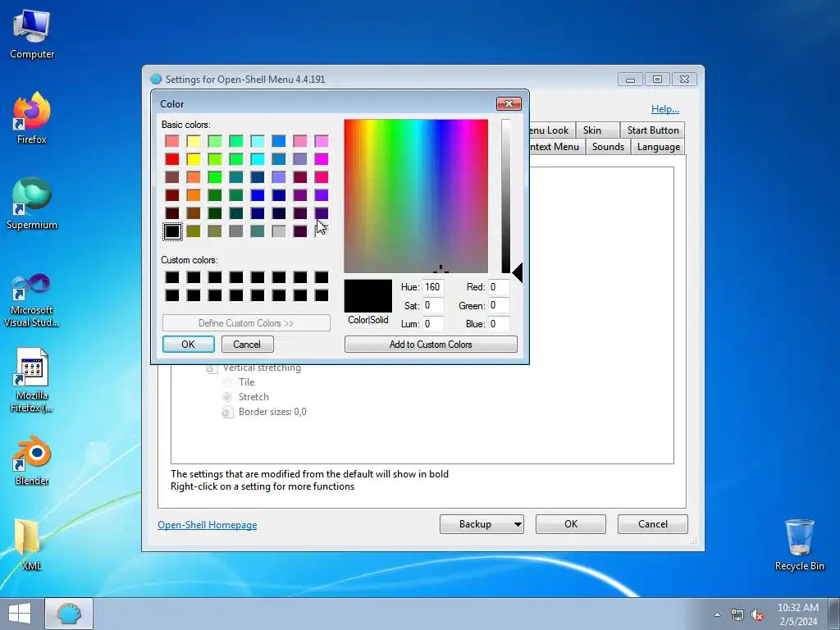This screenshot has width=840, height=630.
Task: Select the cyan basic color swatch
Action: [258, 159]
